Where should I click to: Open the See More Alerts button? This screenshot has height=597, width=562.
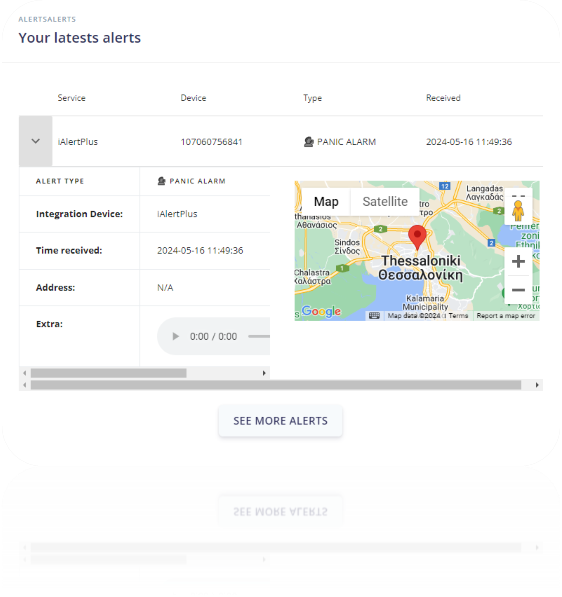[281, 421]
